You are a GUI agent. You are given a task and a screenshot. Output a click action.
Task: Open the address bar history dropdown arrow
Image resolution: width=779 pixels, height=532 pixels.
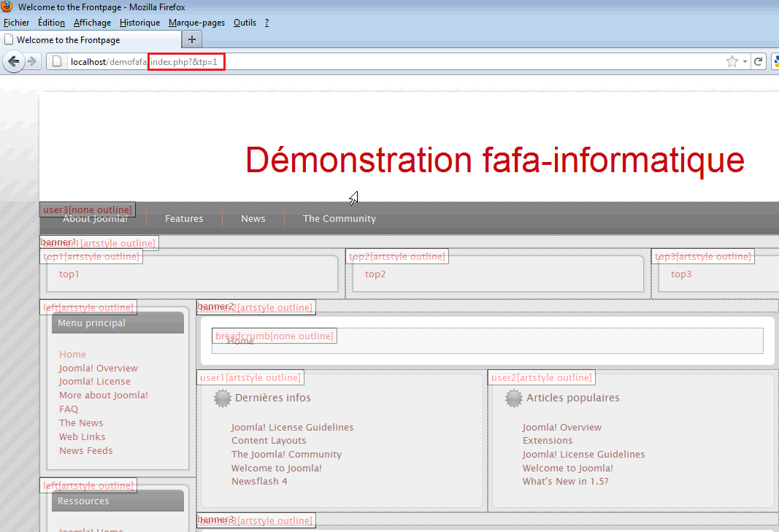pyautogui.click(x=745, y=61)
